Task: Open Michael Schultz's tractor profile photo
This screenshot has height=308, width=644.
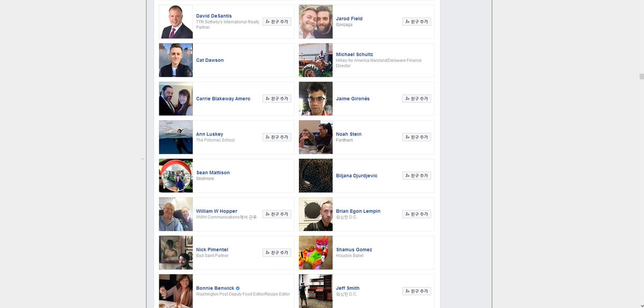Action: click(316, 60)
